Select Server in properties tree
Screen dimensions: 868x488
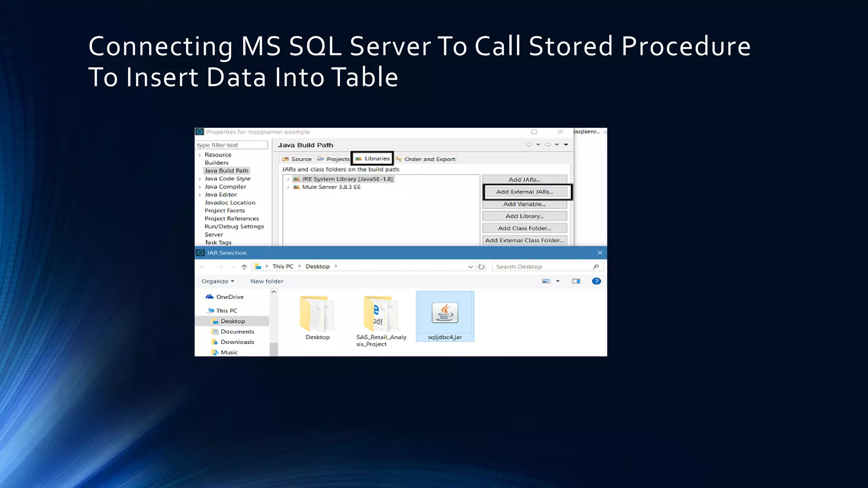[214, 235]
